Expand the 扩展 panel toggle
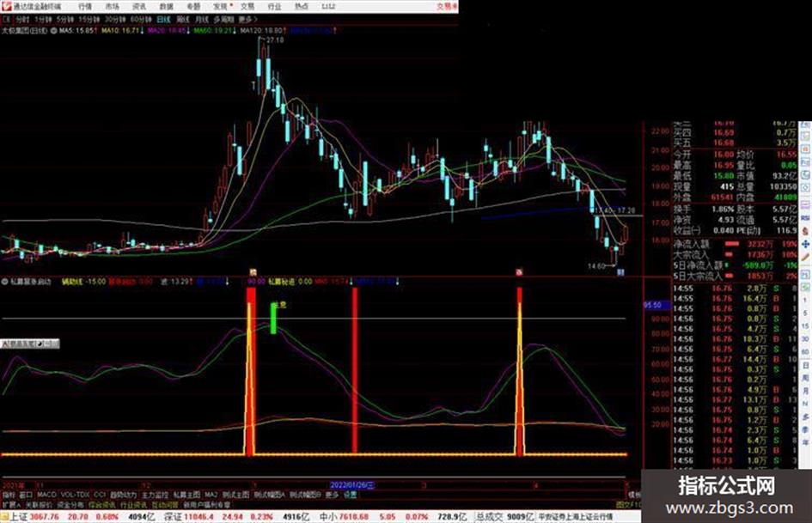The image size is (812, 523). click(x=11, y=504)
